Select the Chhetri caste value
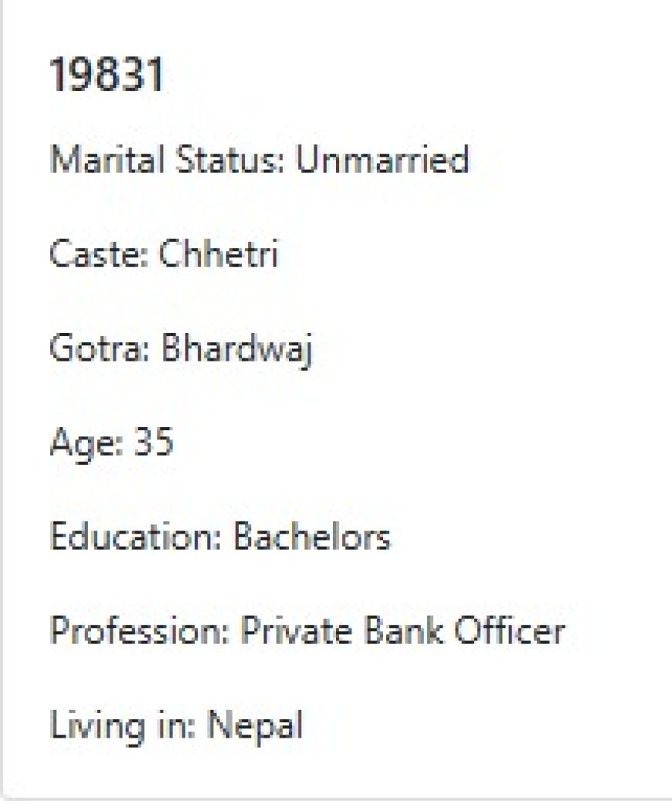Image resolution: width=672 pixels, height=804 pixels. (x=219, y=254)
